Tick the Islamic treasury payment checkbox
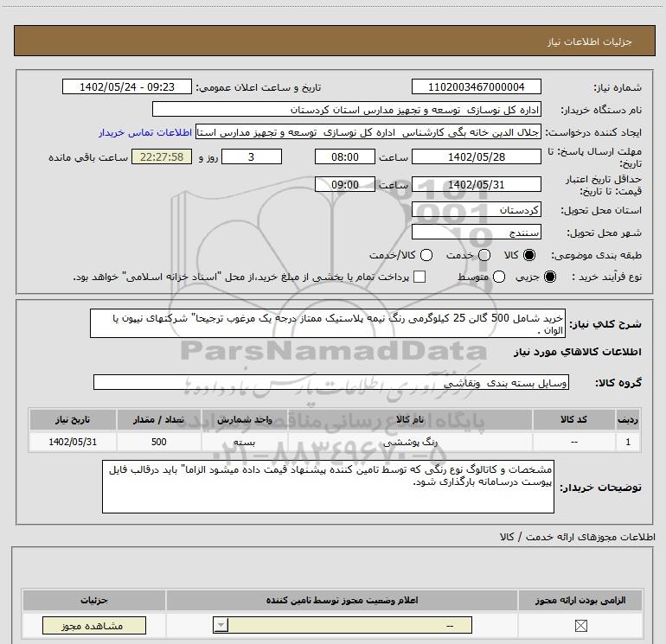The width and height of the screenshot is (666, 644). [x=419, y=277]
